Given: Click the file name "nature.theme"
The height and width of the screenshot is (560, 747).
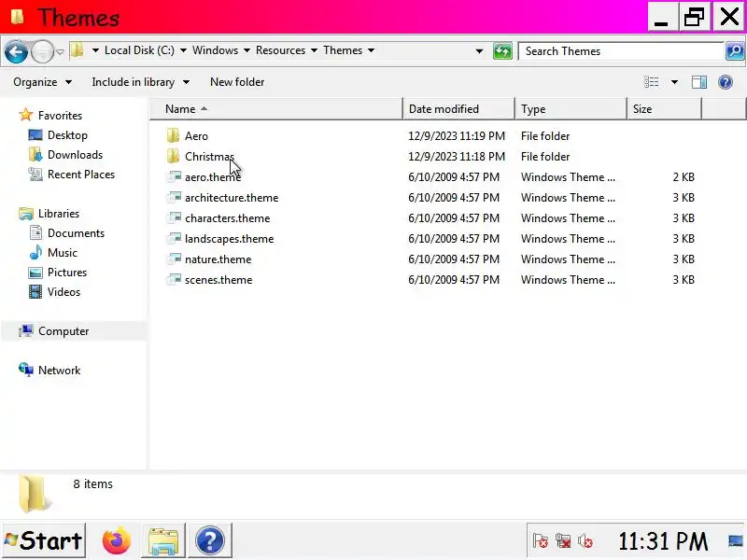Looking at the screenshot, I should pos(218,259).
